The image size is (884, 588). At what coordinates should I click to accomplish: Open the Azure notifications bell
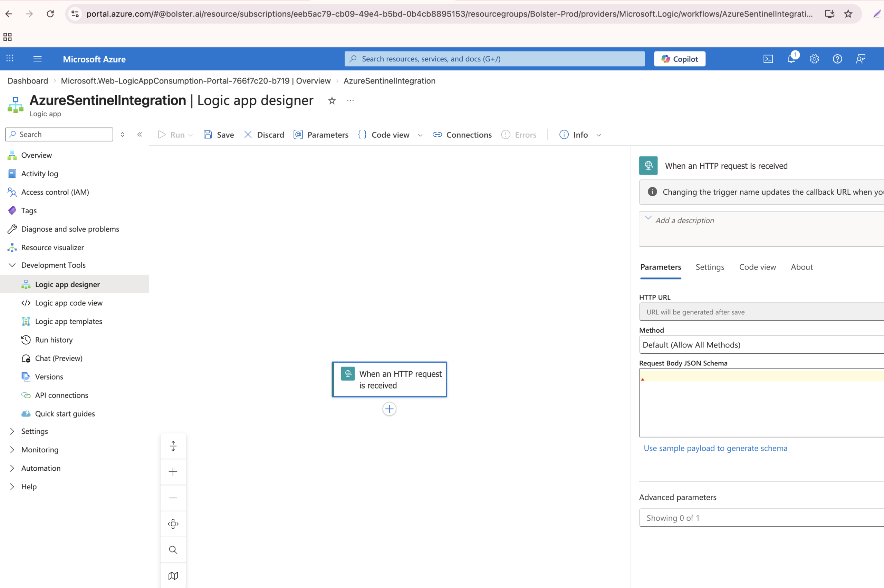click(791, 59)
